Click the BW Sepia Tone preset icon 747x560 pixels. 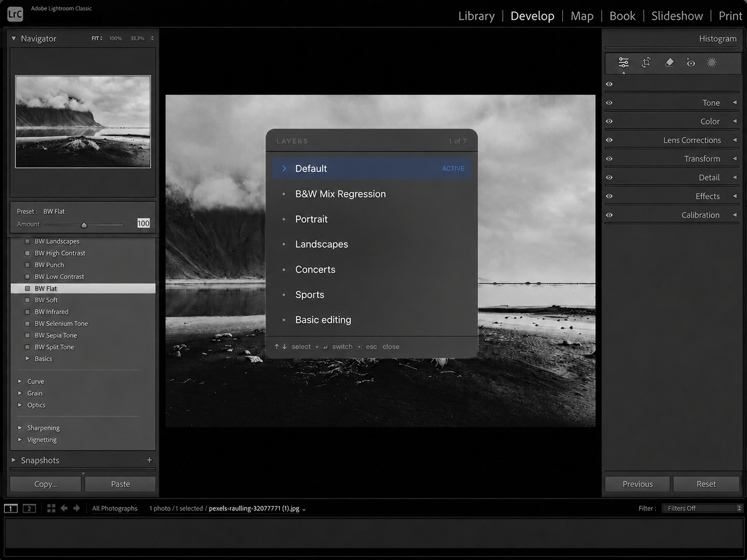pos(27,336)
